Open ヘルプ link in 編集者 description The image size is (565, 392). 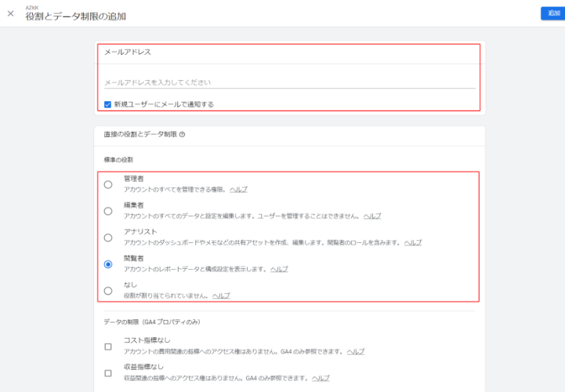(372, 216)
